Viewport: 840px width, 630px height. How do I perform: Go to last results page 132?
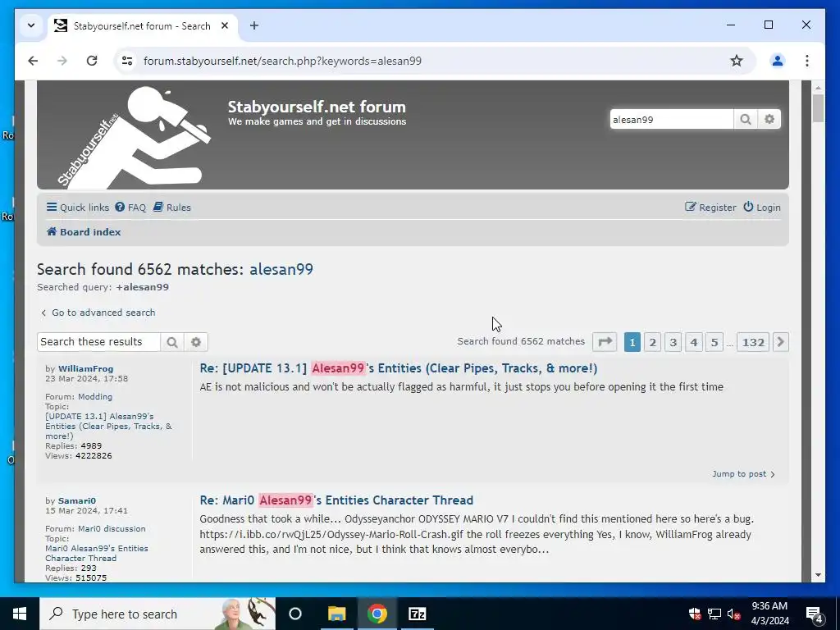(753, 342)
